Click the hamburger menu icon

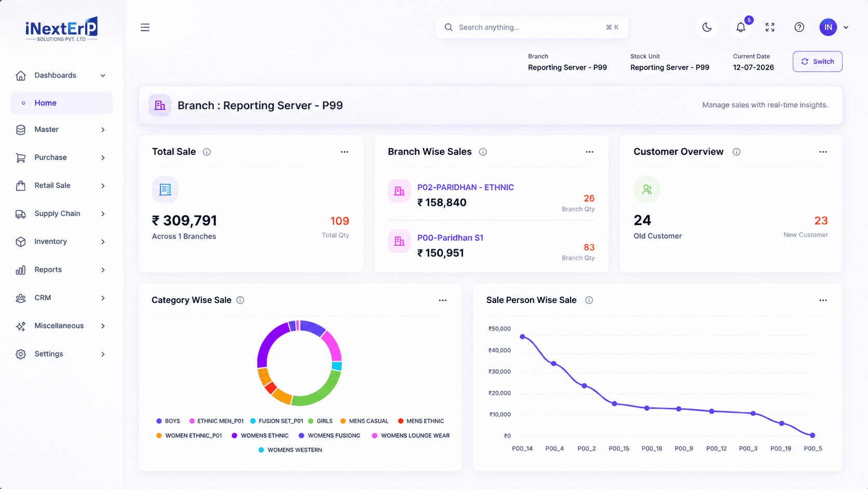(145, 28)
